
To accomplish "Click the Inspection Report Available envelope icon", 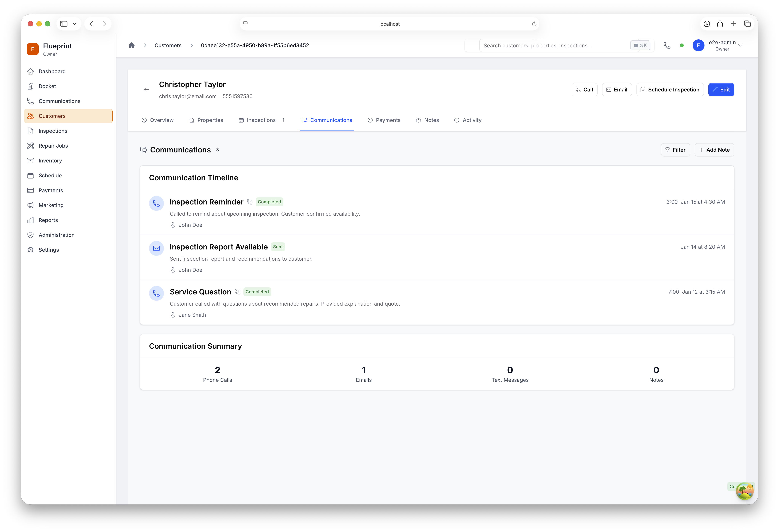I will (156, 248).
